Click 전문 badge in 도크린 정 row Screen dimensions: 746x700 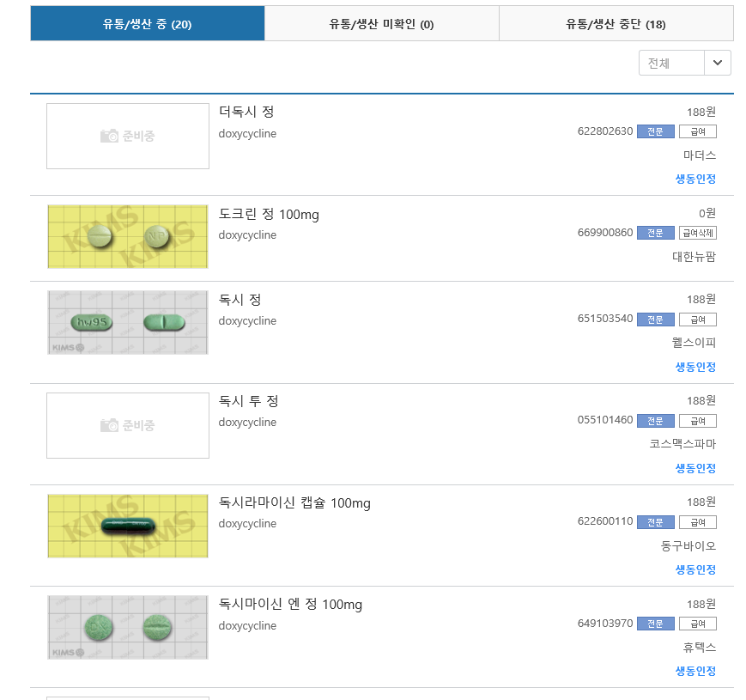(x=656, y=233)
